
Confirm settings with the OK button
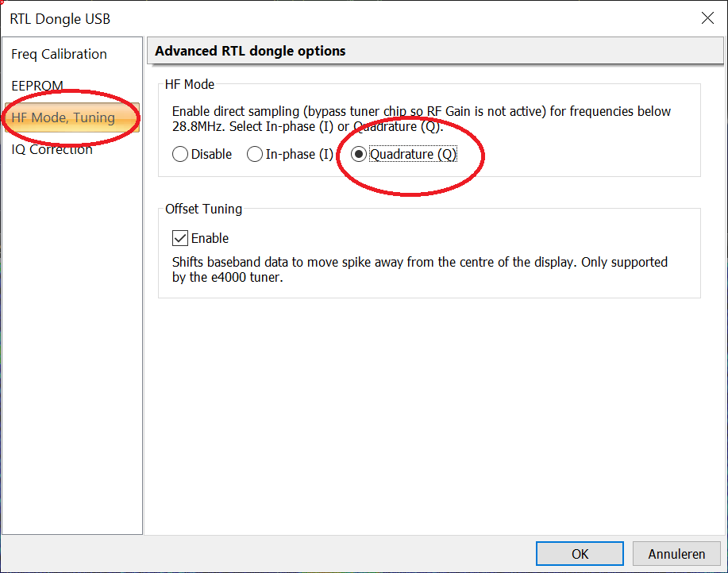pyautogui.click(x=580, y=554)
